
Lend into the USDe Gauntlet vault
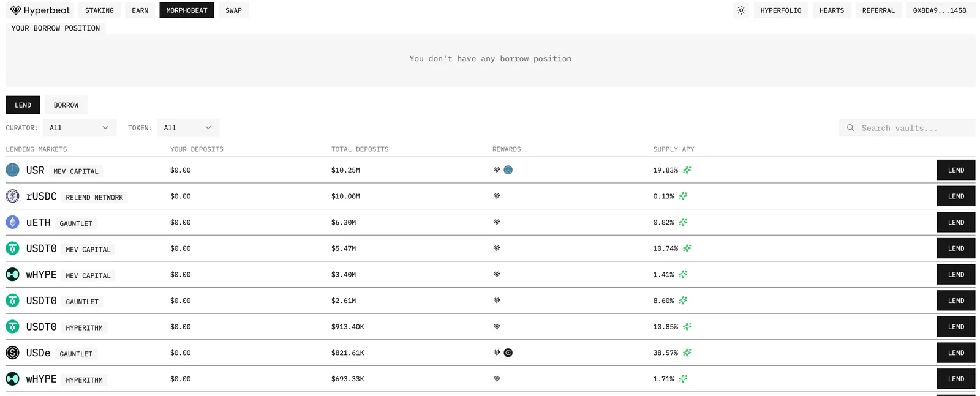956,353
